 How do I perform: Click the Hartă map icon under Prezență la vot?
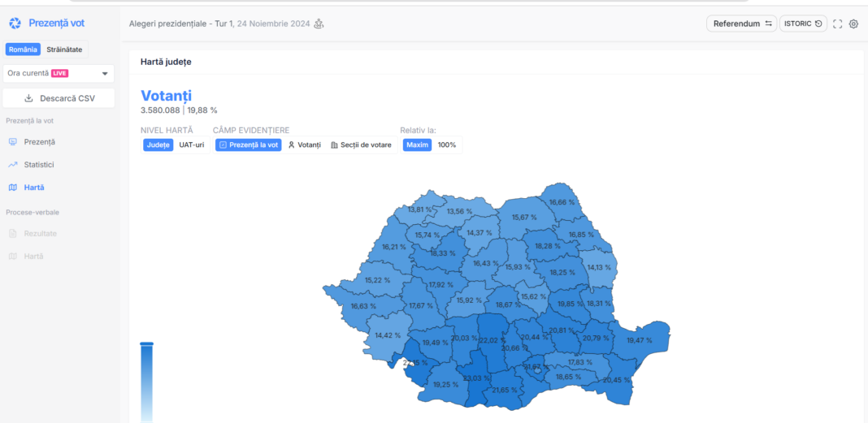12,188
